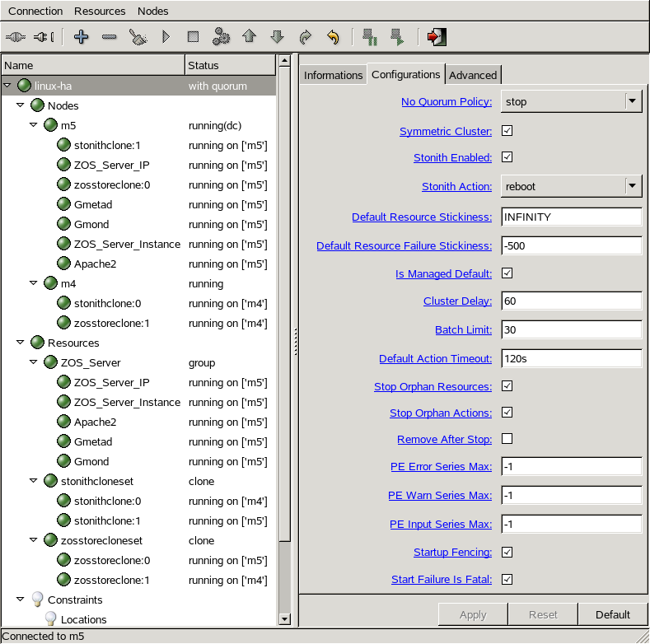The height and width of the screenshot is (644, 650).
Task: Click the connect plug icon in toolbar
Action: point(16,37)
